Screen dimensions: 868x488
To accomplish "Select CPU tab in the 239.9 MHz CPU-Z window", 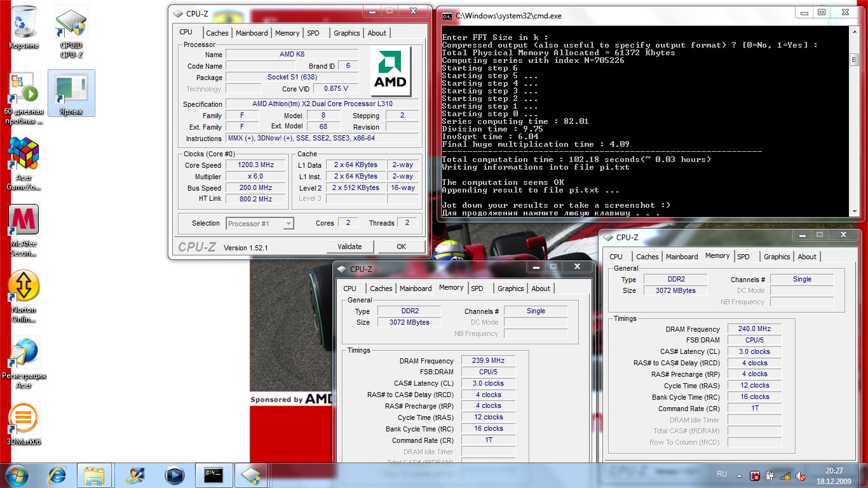I will [x=350, y=288].
